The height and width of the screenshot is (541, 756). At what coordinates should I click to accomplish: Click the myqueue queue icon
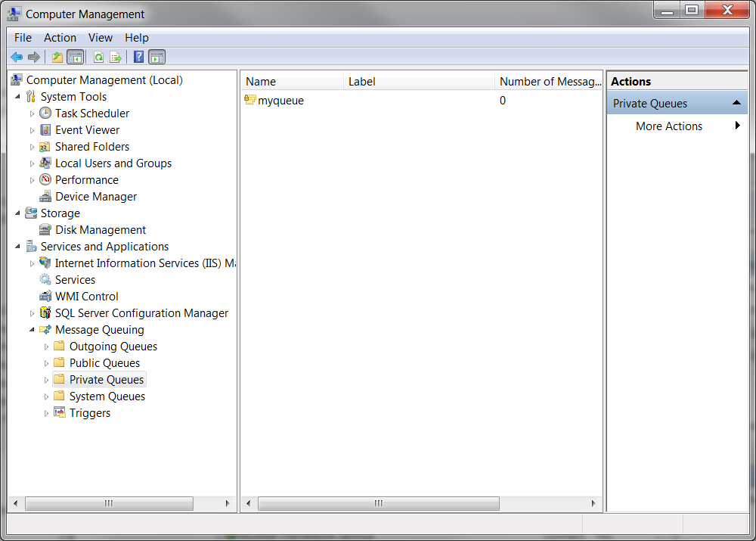pyautogui.click(x=250, y=100)
